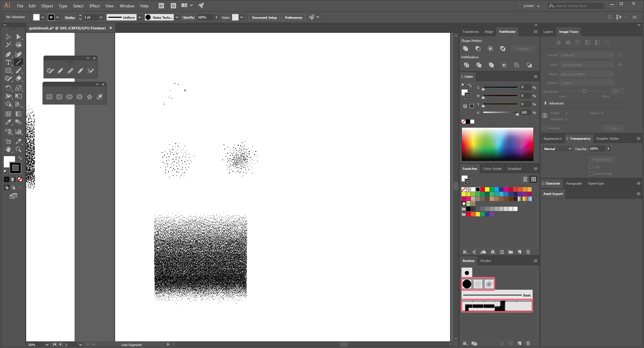
Task: Select the Type tool
Action: pyautogui.click(x=8, y=63)
